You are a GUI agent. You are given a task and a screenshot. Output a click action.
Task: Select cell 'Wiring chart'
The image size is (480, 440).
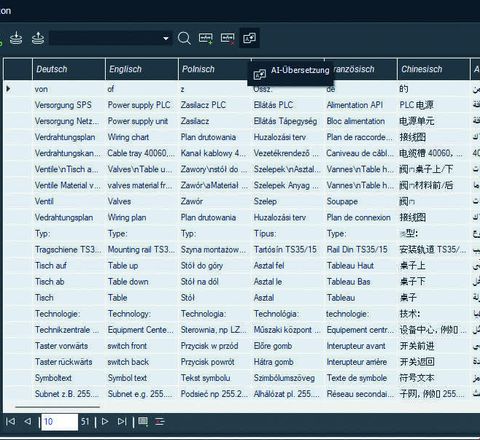tap(142, 137)
